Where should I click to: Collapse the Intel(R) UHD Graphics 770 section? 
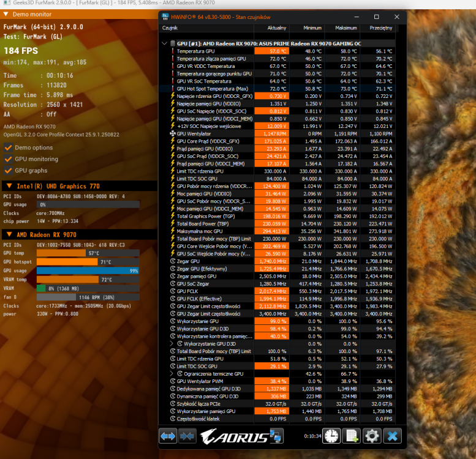9,186
